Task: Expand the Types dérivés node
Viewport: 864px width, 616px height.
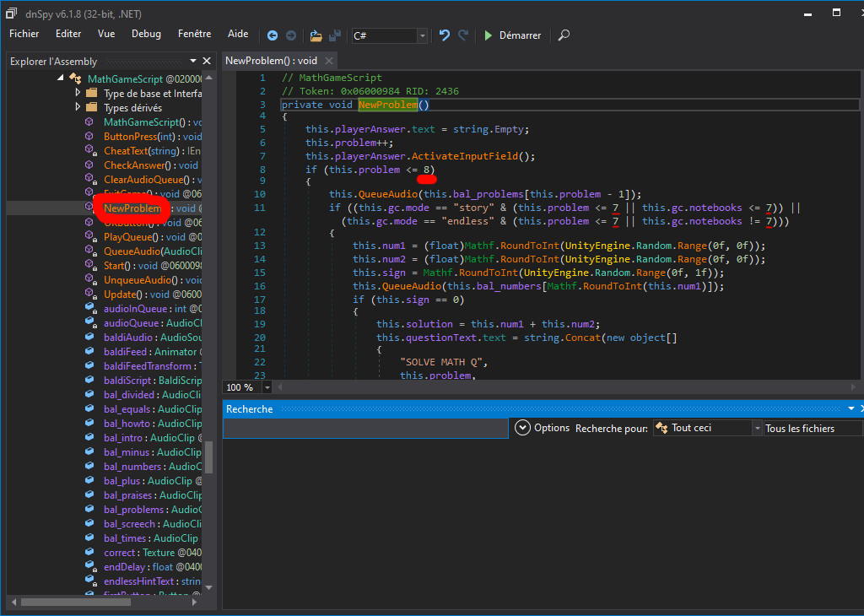Action: coord(78,107)
